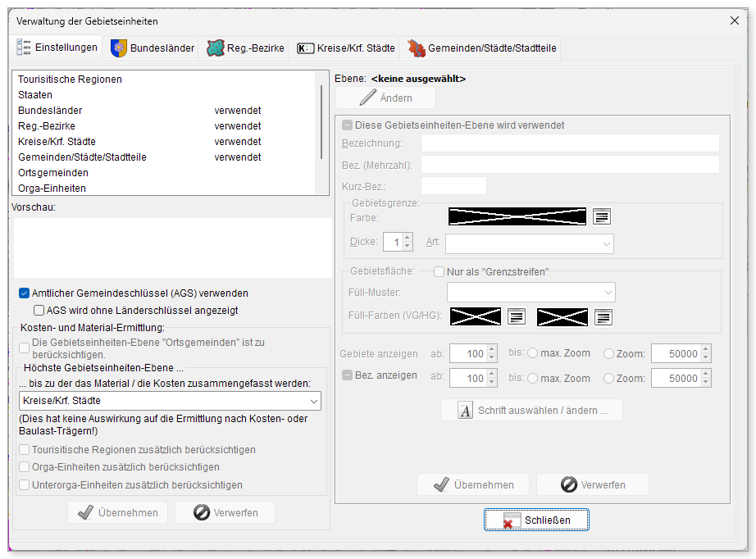The image size is (756, 559).
Task: Open the Kreise/Krf. Städte tab
Action: [x=346, y=48]
